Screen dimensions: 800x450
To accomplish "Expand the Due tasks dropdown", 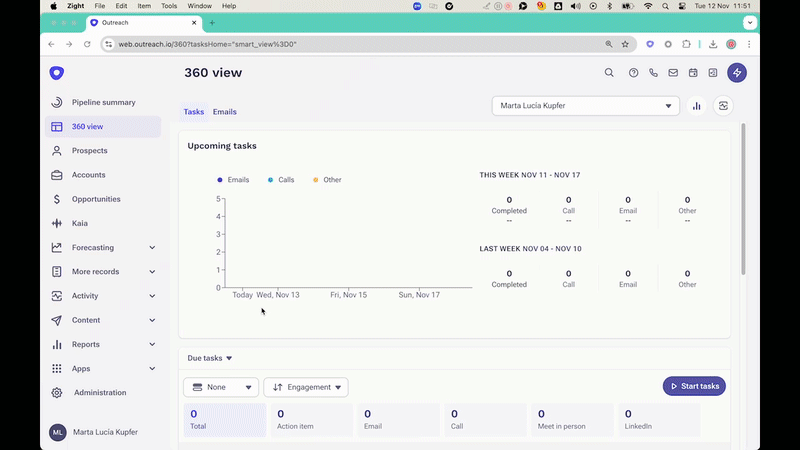I will pos(210,358).
